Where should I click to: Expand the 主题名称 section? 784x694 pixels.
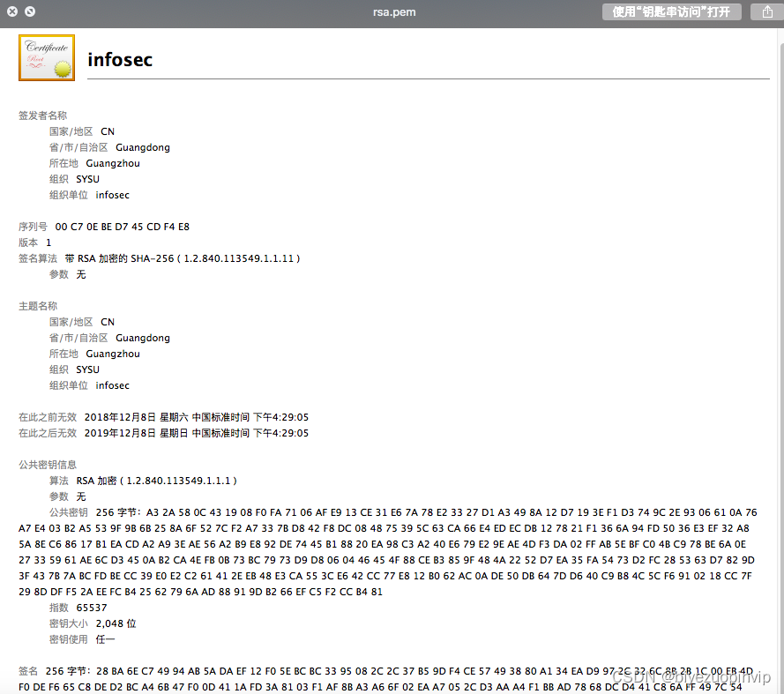(39, 305)
